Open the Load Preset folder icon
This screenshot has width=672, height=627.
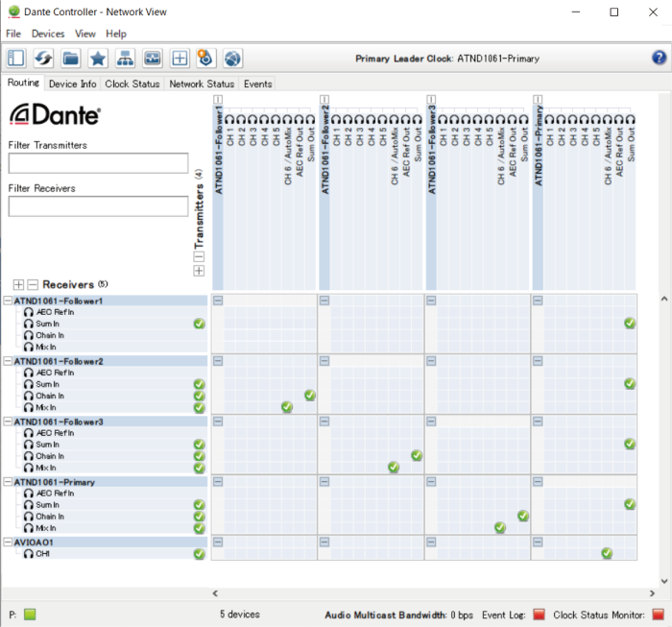pyautogui.click(x=71, y=58)
